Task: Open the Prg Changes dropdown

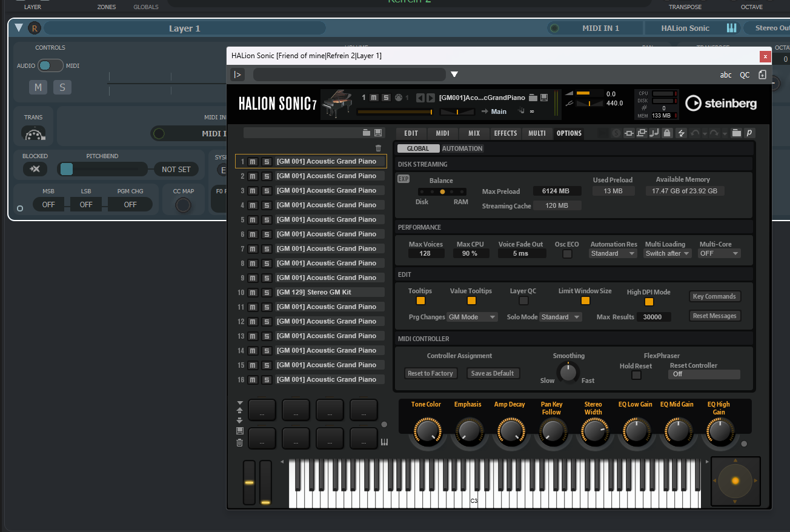Action: (472, 316)
